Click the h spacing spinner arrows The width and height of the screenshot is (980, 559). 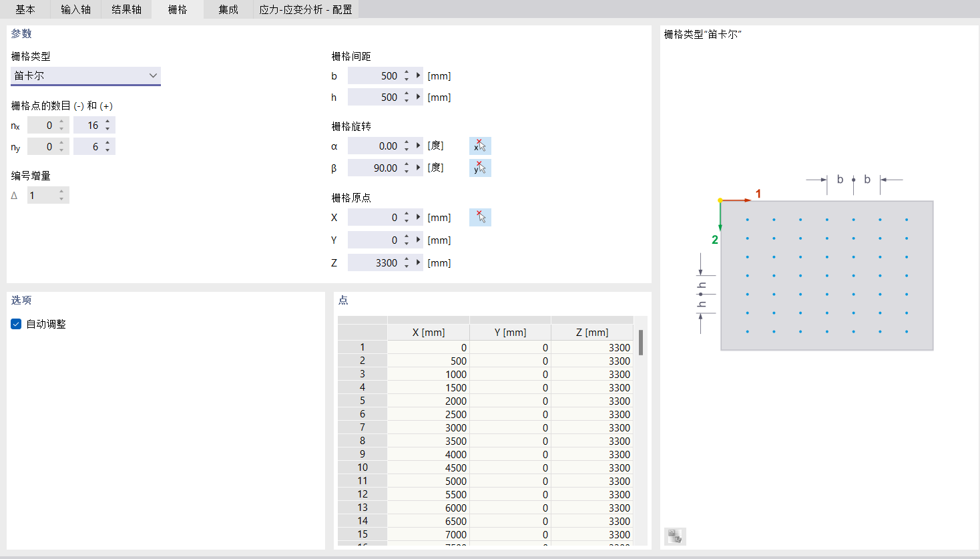click(x=407, y=97)
